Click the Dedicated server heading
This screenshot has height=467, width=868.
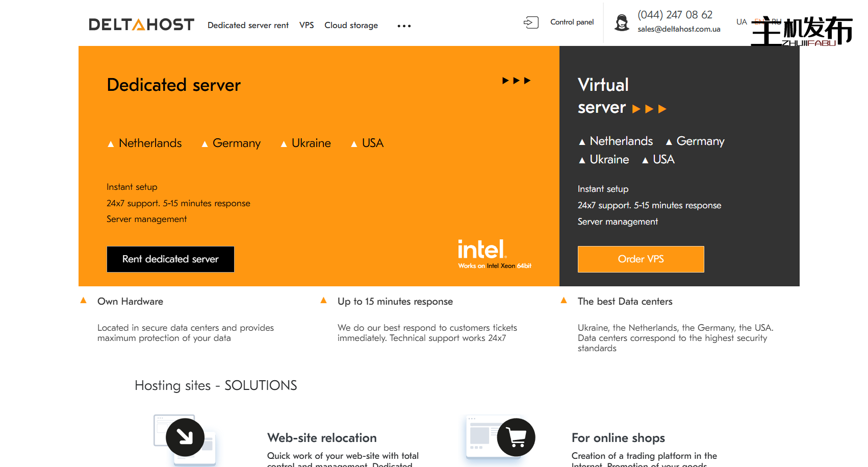(x=174, y=85)
